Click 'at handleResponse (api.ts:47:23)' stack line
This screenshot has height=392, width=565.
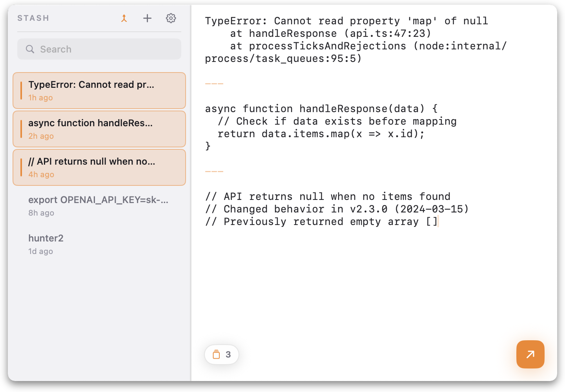tap(330, 34)
